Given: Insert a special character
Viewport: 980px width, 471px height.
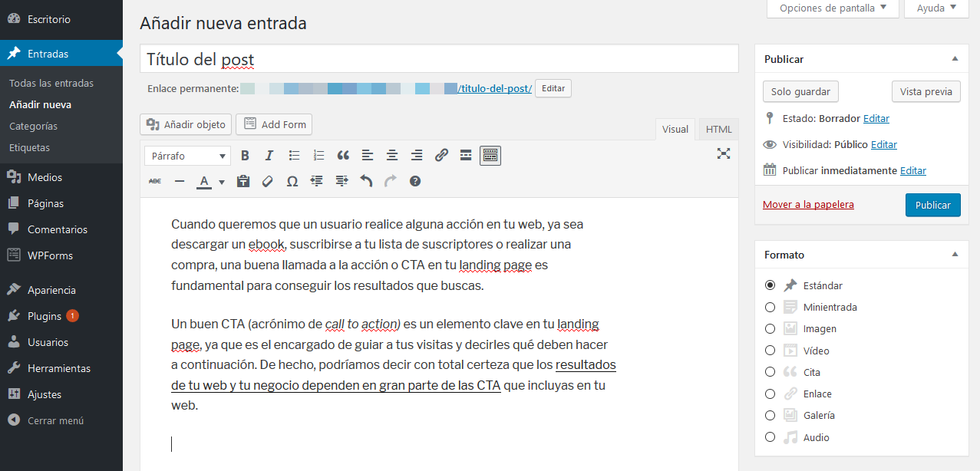Looking at the screenshot, I should pyautogui.click(x=292, y=181).
